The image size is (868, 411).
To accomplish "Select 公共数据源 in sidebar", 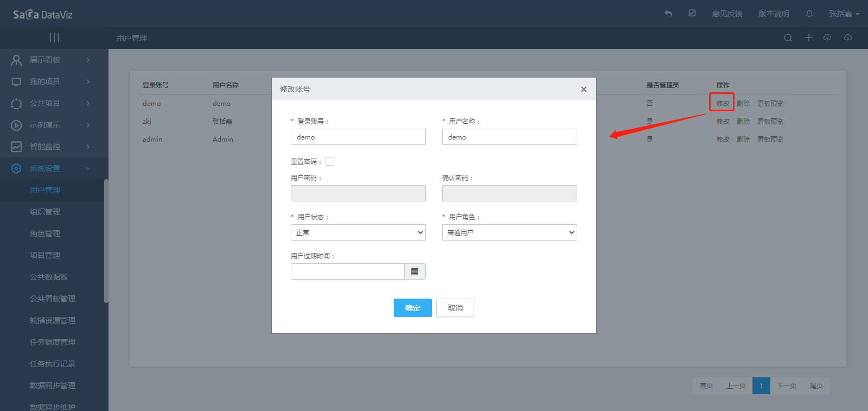I will tap(49, 277).
